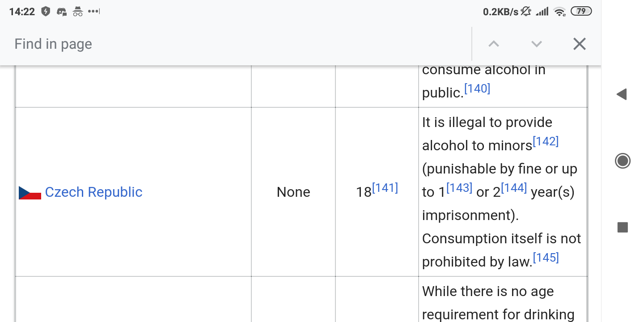Open citation reference 145 after law
Screen dimensions: 644x322
pos(546,258)
